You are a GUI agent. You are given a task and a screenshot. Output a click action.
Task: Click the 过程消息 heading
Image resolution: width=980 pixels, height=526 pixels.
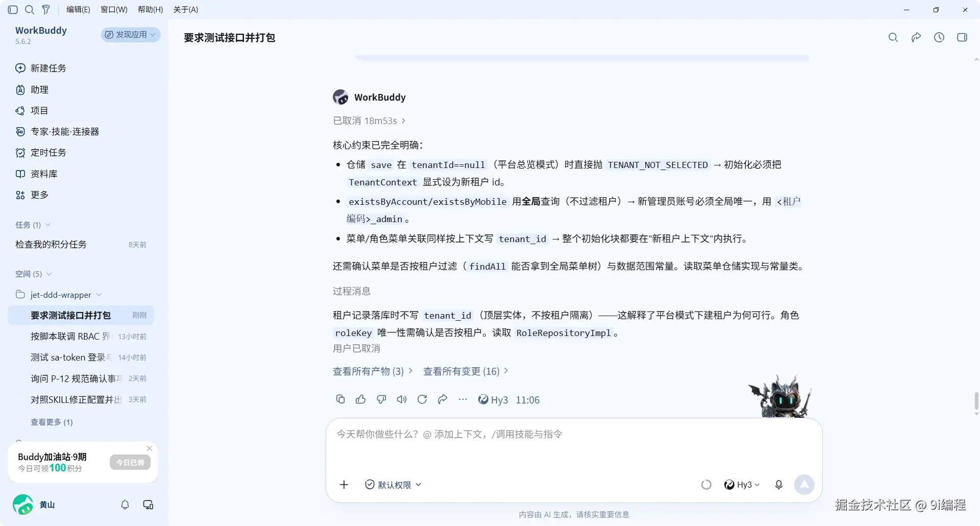click(352, 291)
